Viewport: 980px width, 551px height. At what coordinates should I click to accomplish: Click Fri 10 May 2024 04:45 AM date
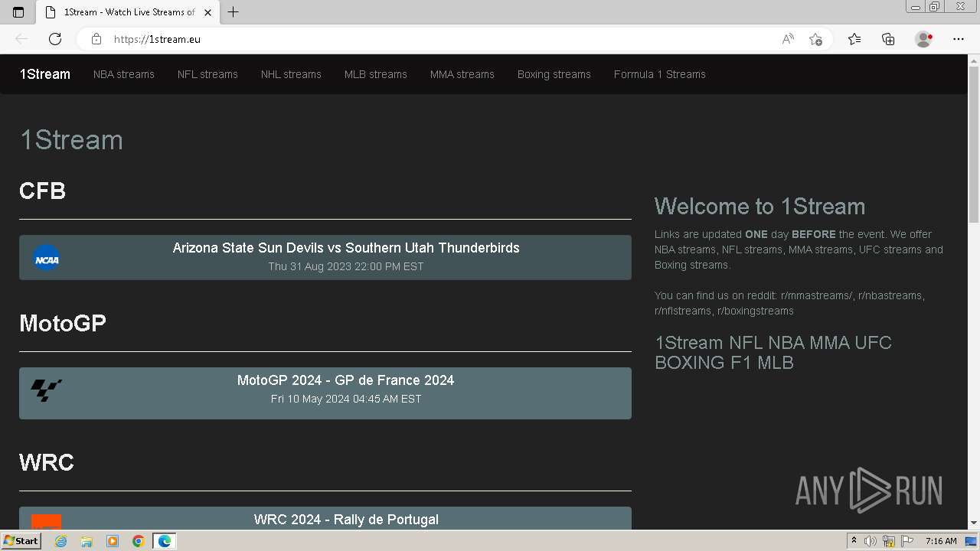pyautogui.click(x=346, y=399)
